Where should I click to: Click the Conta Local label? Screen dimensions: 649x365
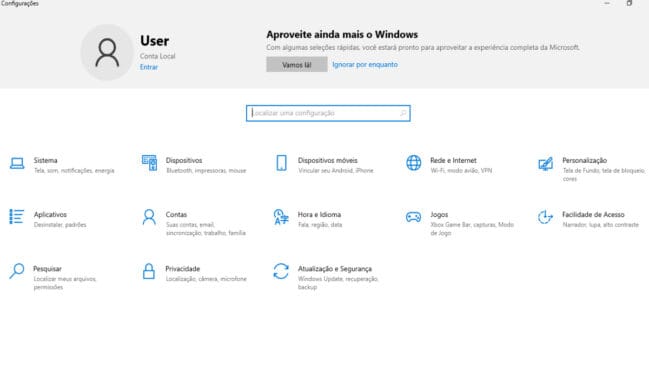(157, 56)
